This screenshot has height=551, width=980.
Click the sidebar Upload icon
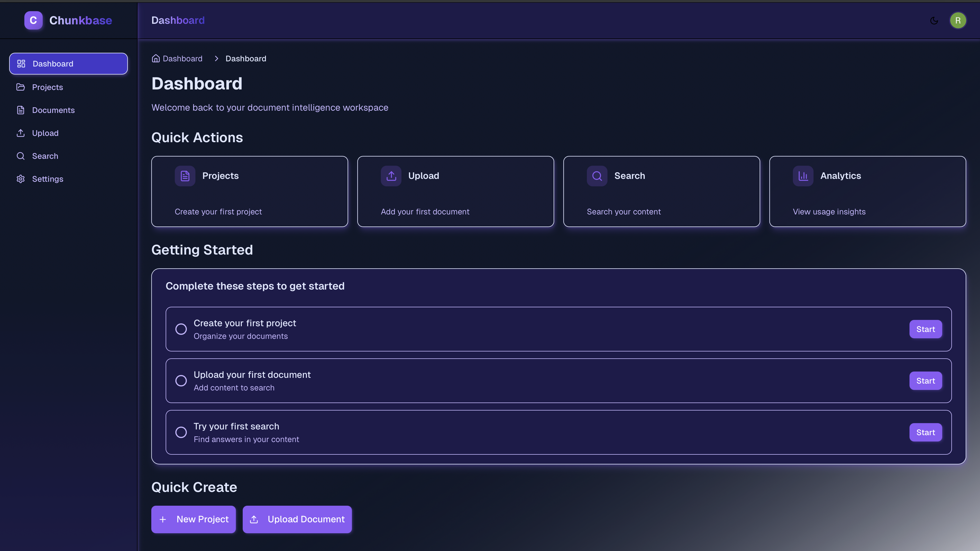(21, 133)
